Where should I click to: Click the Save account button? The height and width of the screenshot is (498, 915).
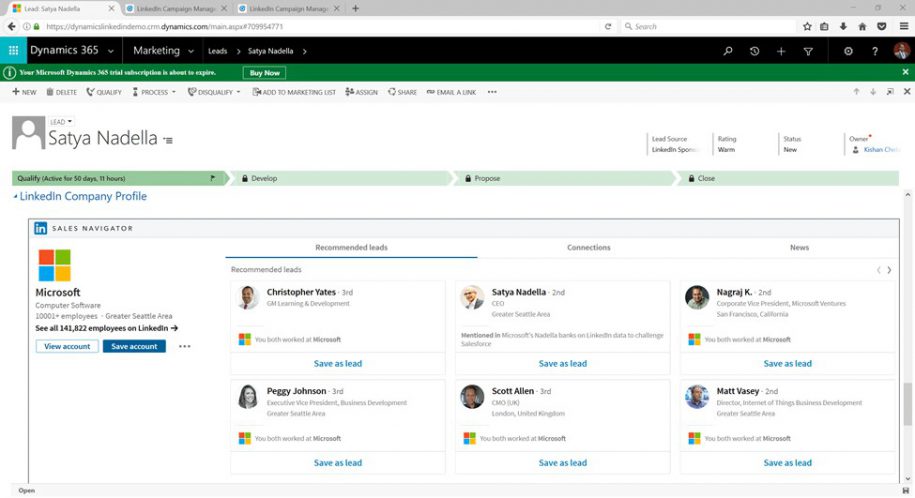pyautogui.click(x=134, y=346)
